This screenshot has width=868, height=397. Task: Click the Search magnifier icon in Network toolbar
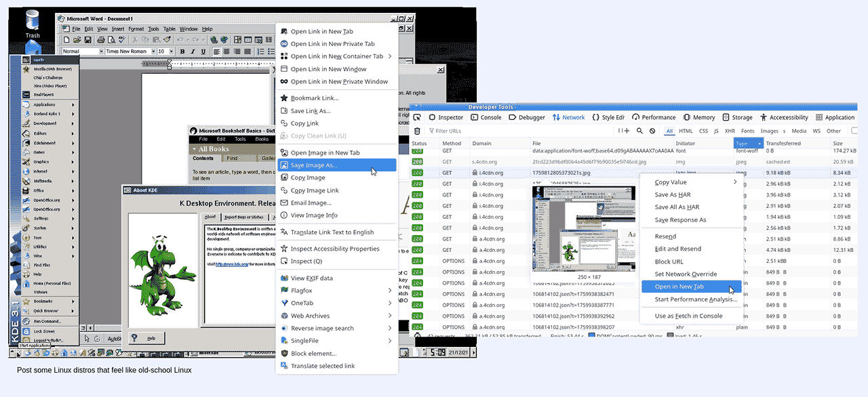click(640, 131)
